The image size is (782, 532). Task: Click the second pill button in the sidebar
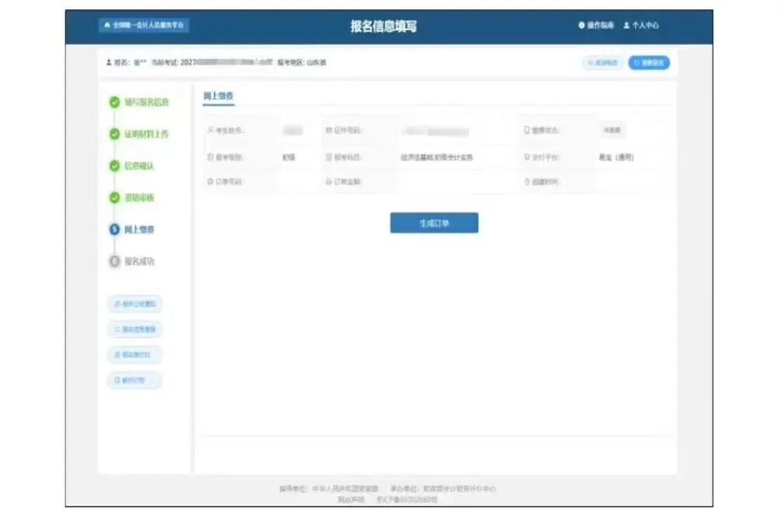pos(134,329)
